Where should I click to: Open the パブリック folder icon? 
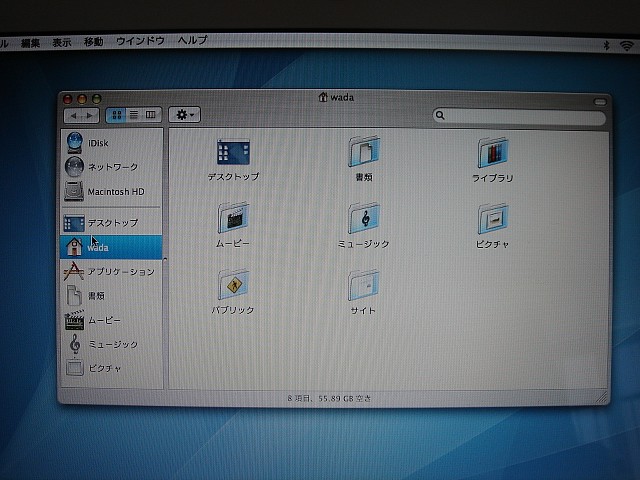point(233,286)
